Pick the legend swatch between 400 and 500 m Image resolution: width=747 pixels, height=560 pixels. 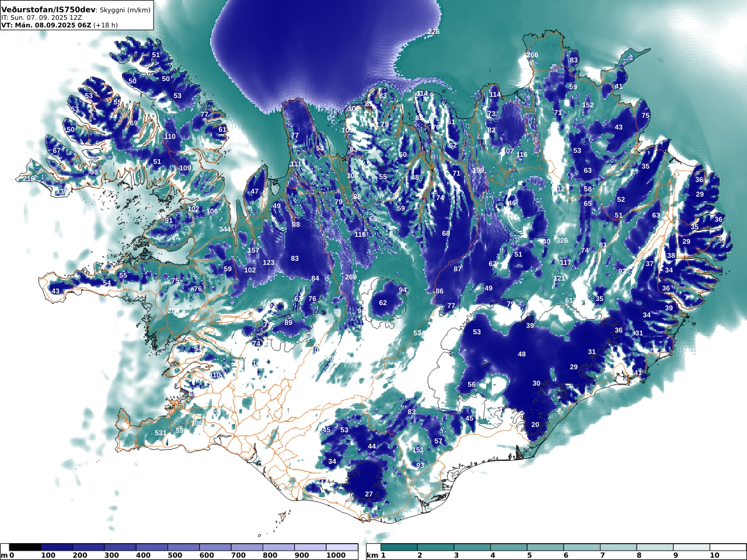[152, 547]
